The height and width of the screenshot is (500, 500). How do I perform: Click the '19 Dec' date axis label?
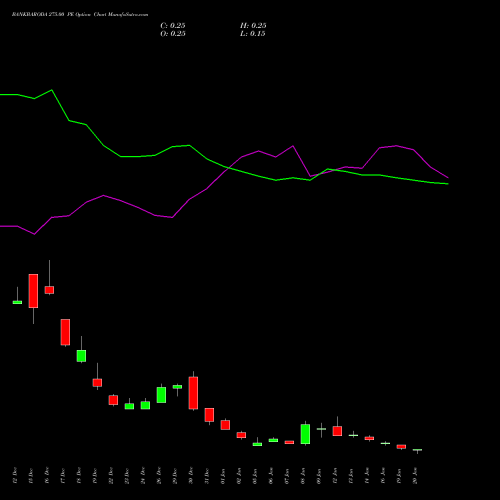[x=95, y=476]
